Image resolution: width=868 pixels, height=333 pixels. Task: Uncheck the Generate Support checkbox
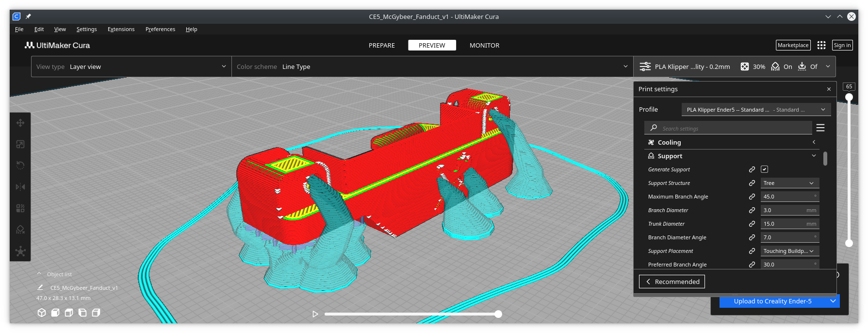coord(764,169)
